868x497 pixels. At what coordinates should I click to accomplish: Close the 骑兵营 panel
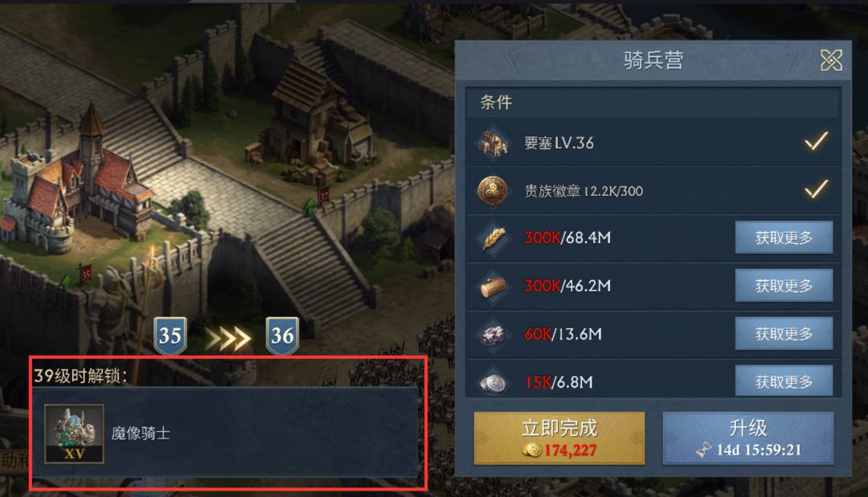831,60
